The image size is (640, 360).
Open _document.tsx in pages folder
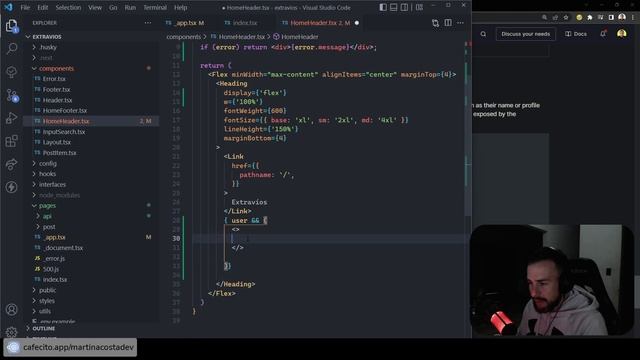[x=63, y=248]
